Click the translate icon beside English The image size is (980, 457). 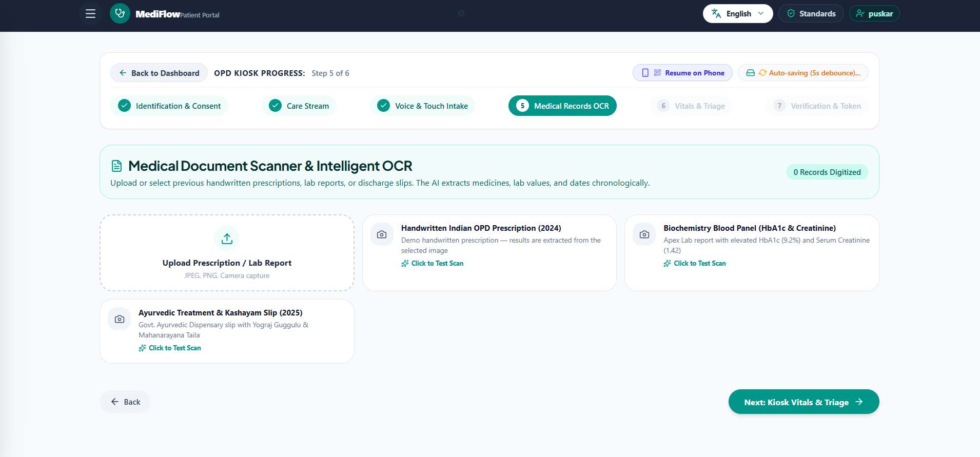pos(716,14)
